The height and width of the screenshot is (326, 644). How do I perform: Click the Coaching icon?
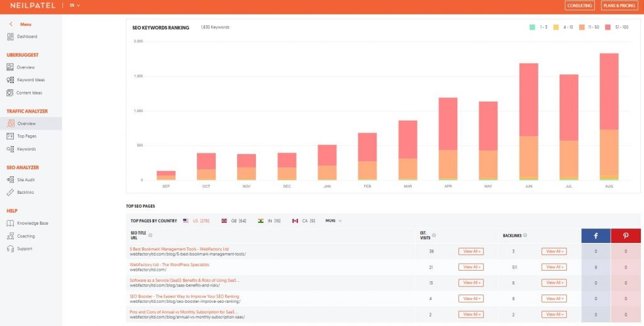pos(10,236)
